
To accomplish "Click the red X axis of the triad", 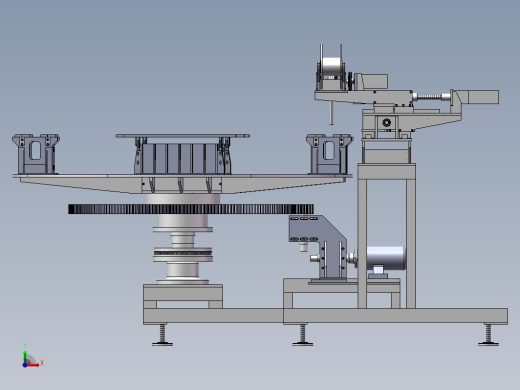I will click(33, 365).
